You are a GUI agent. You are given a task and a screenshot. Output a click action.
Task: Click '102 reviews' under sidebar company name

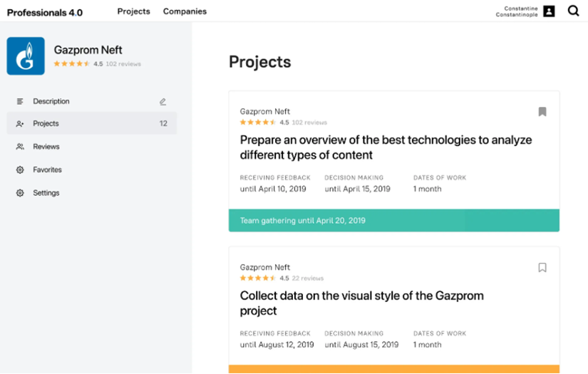[123, 64]
